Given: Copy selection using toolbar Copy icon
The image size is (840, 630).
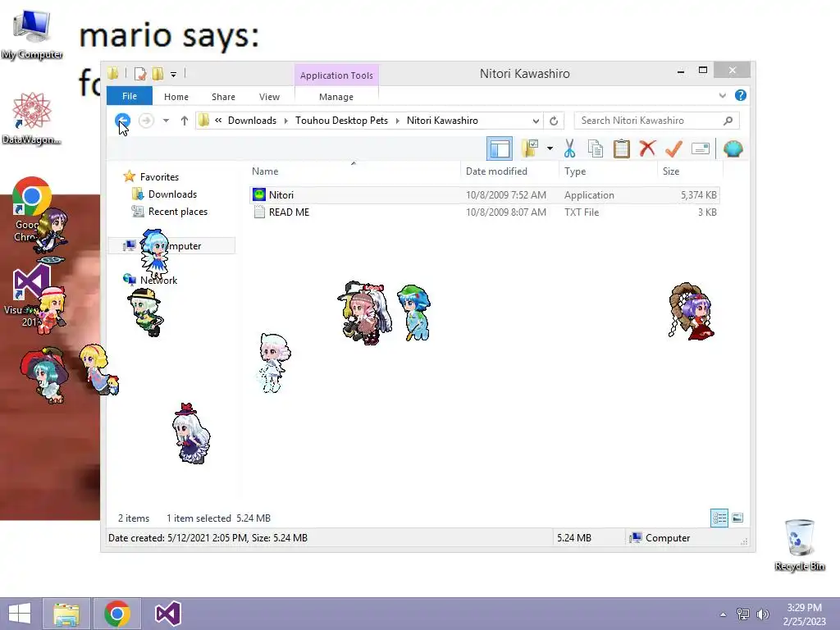Looking at the screenshot, I should pyautogui.click(x=596, y=148).
